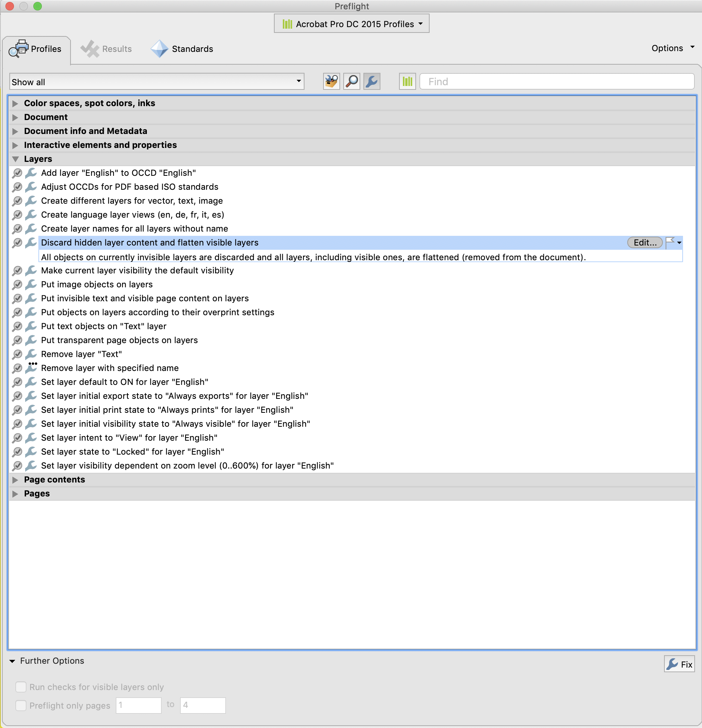
Task: Click the Edit button on the highlighted fixup
Action: click(x=644, y=242)
